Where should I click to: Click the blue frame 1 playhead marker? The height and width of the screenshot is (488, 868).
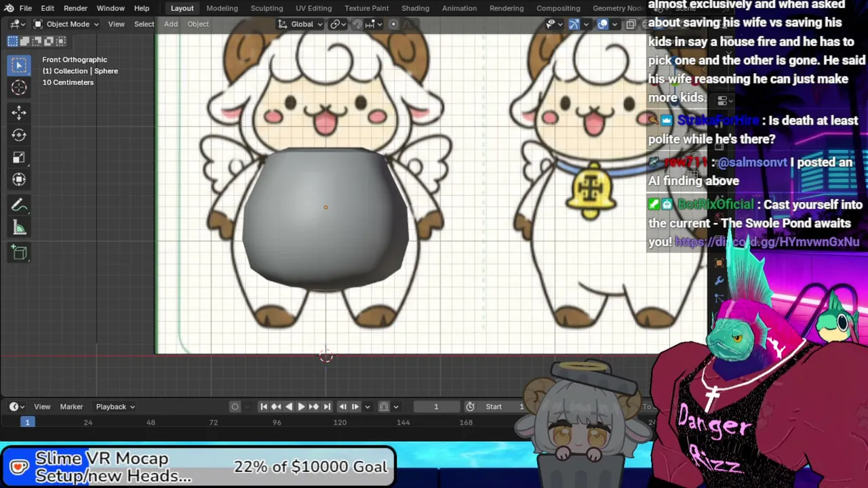pyautogui.click(x=27, y=422)
